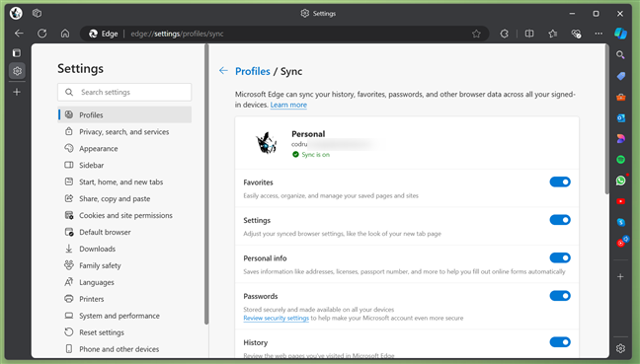Open Spotify in the sidebar
The height and width of the screenshot is (364, 640).
tap(620, 160)
